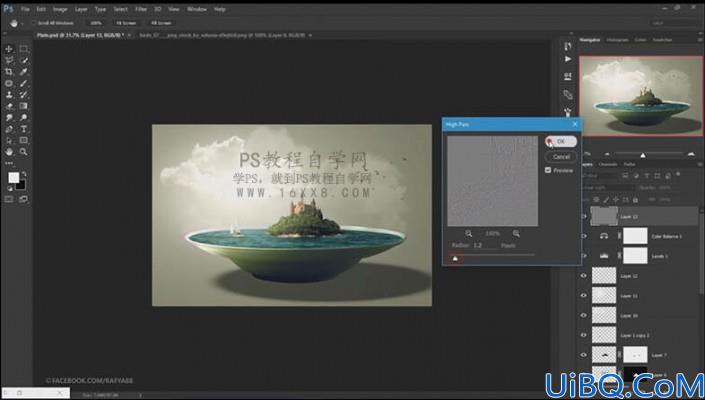
Task: Click the Fit Screen button
Action: [x=126, y=23]
